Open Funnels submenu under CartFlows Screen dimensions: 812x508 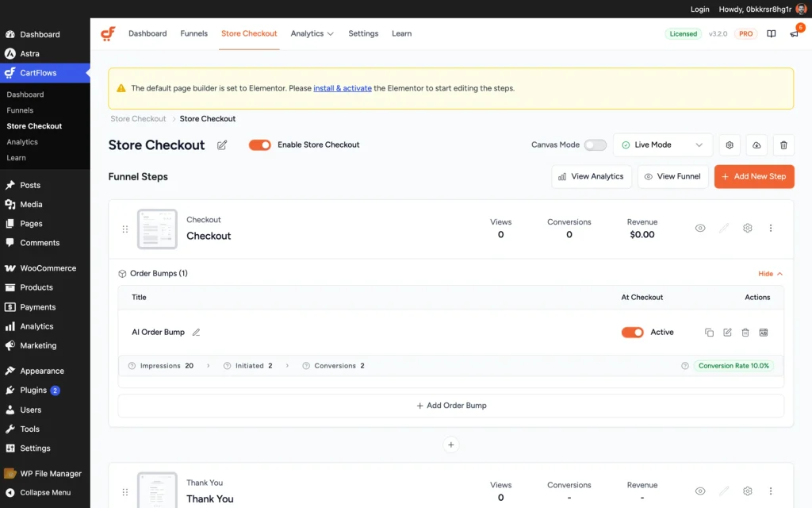click(20, 110)
